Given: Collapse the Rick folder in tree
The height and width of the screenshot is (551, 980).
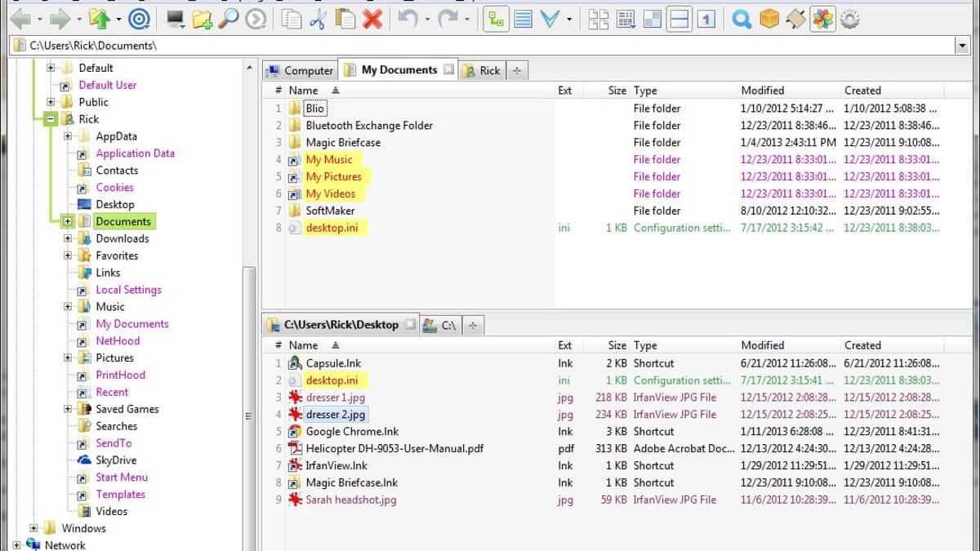Looking at the screenshot, I should 51,119.
